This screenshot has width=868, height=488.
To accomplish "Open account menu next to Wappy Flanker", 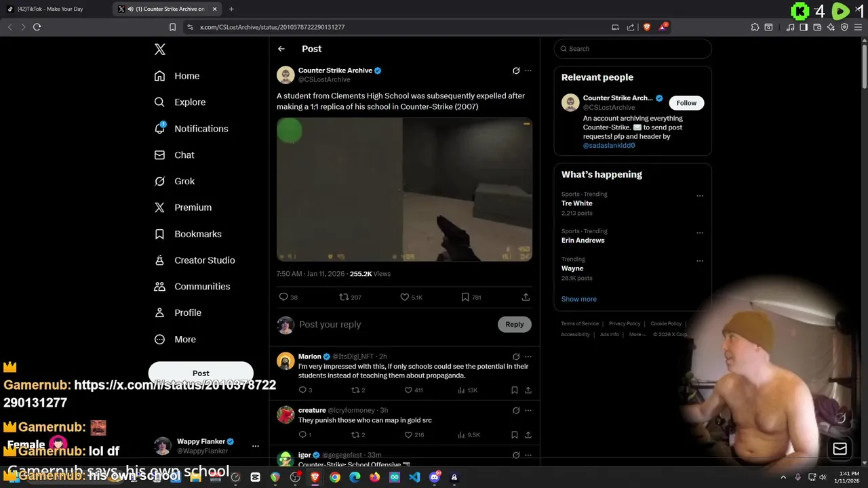I will pos(256,446).
